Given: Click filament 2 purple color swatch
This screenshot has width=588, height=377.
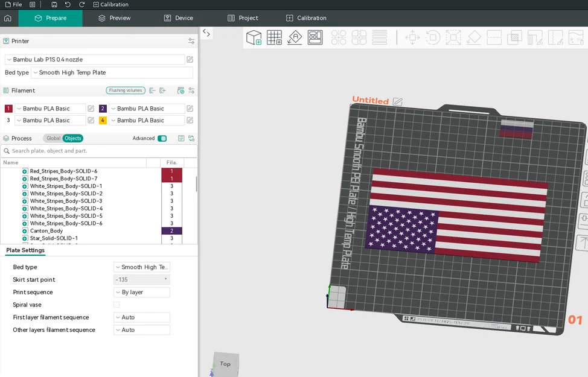Looking at the screenshot, I should [x=103, y=109].
